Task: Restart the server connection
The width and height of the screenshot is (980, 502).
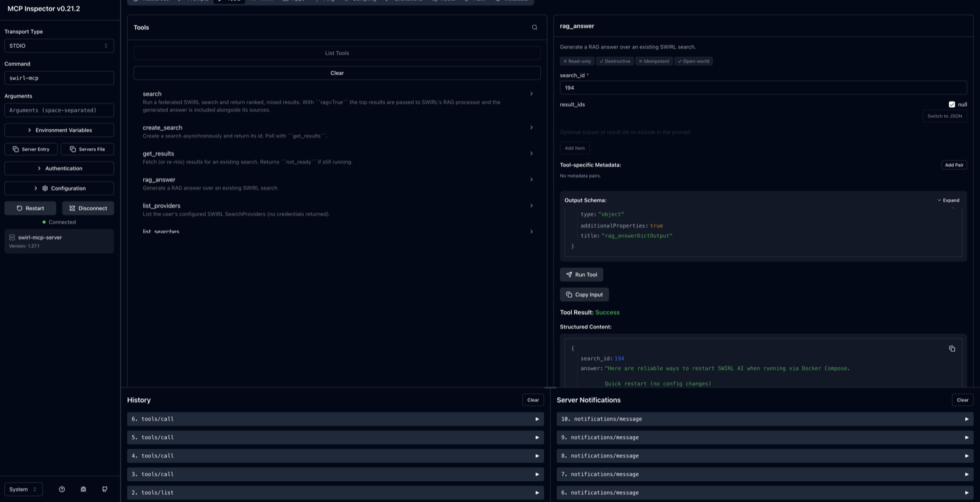Action: pyautogui.click(x=30, y=208)
